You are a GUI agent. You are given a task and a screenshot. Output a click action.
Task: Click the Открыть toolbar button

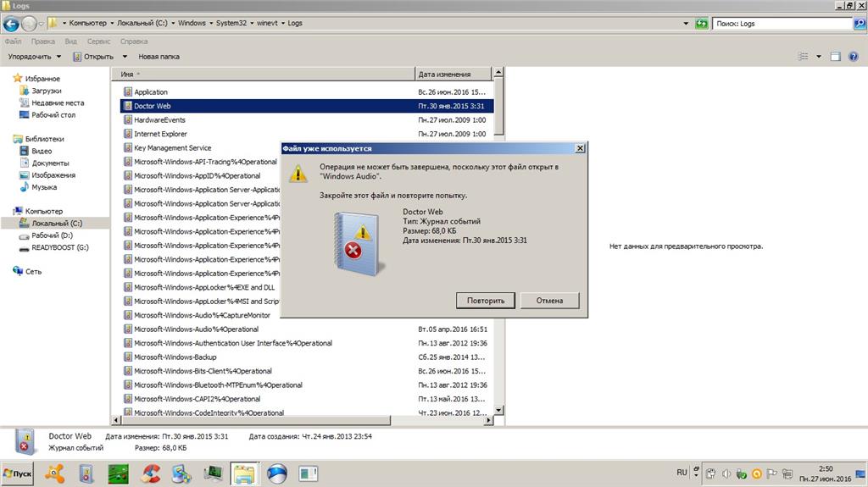(93, 57)
